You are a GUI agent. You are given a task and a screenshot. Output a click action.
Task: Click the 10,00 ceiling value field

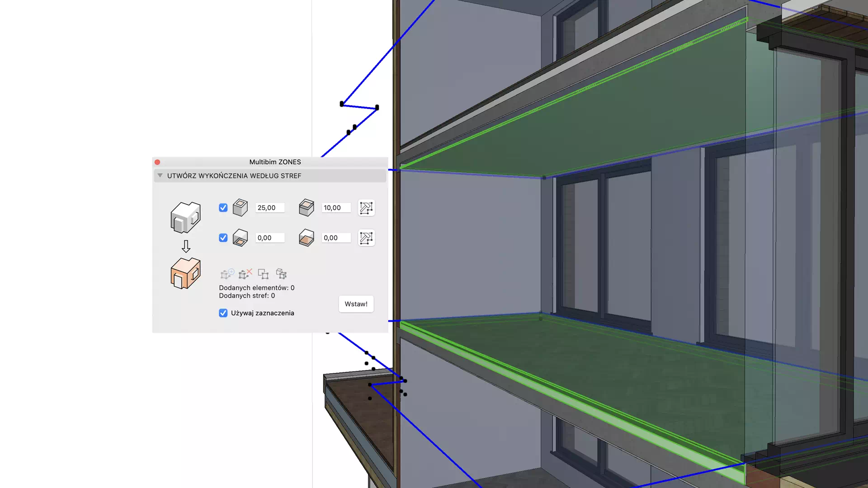(336, 208)
